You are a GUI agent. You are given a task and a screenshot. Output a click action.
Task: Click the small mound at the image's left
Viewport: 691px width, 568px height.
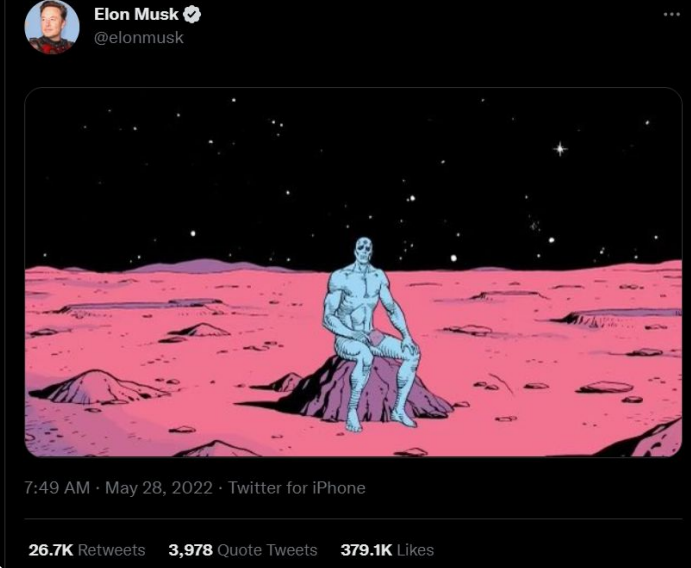99,387
